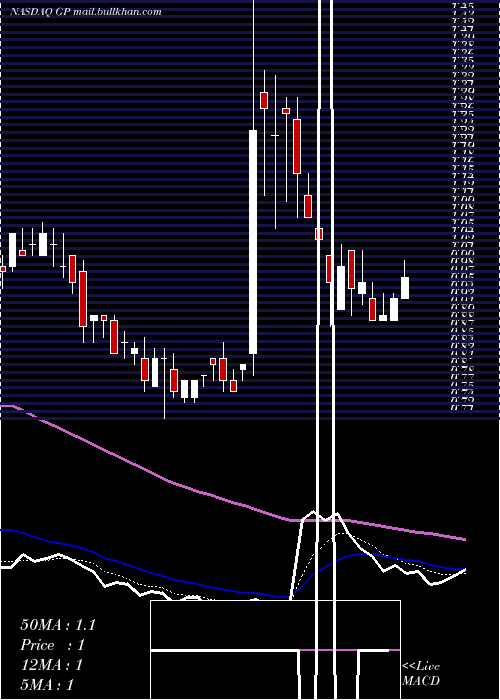Click the 'Price : 1' legend text
Image resolution: width=500 pixels, height=700 pixels.
(52, 645)
